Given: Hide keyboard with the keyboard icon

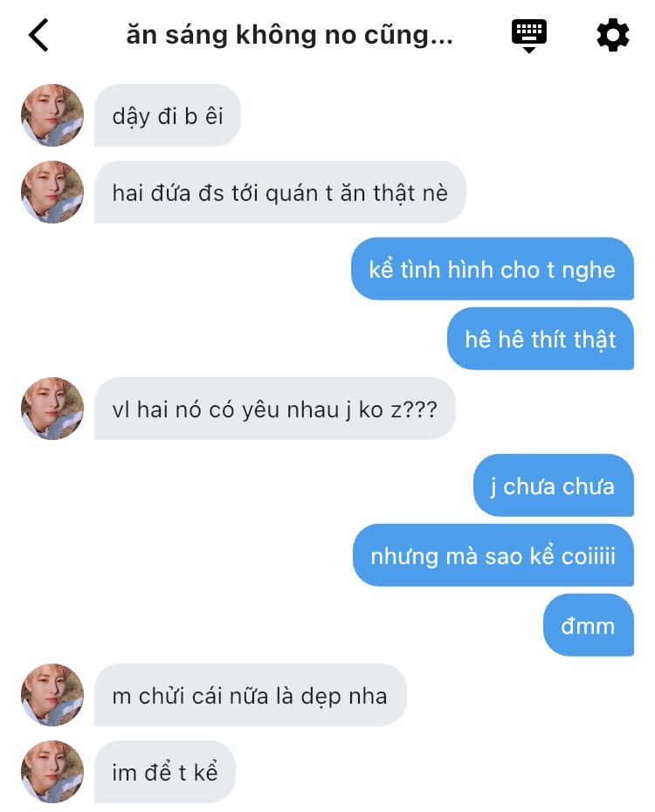Looking at the screenshot, I should click(x=528, y=36).
